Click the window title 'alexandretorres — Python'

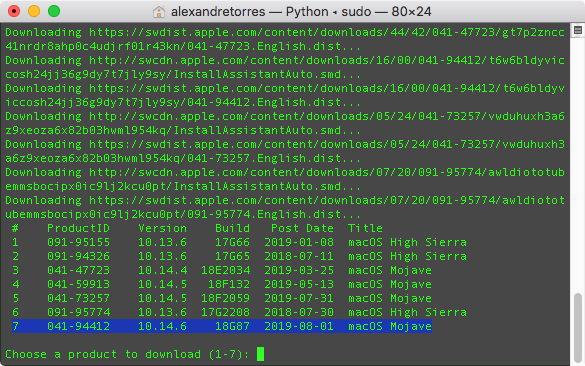(250, 12)
